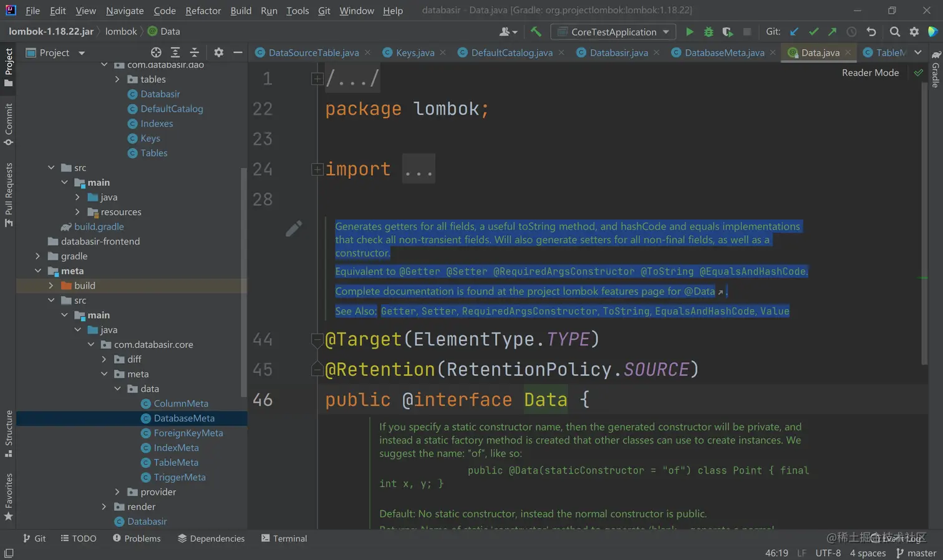Toggle the Structure tool window stripe button
This screenshot has width=943, height=560.
9,433
